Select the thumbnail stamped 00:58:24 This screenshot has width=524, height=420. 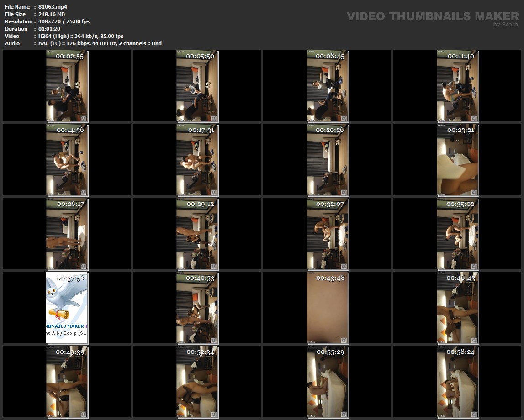pyautogui.click(x=457, y=382)
